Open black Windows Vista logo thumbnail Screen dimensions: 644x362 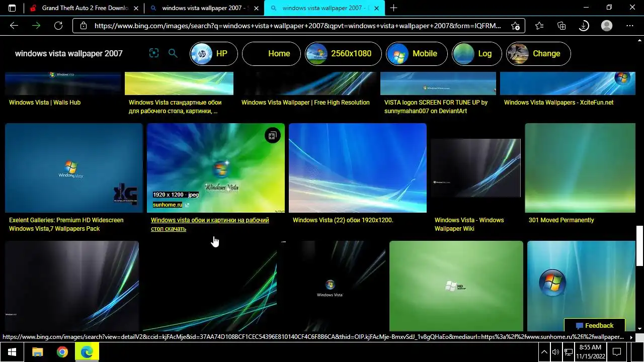pyautogui.click(x=333, y=286)
